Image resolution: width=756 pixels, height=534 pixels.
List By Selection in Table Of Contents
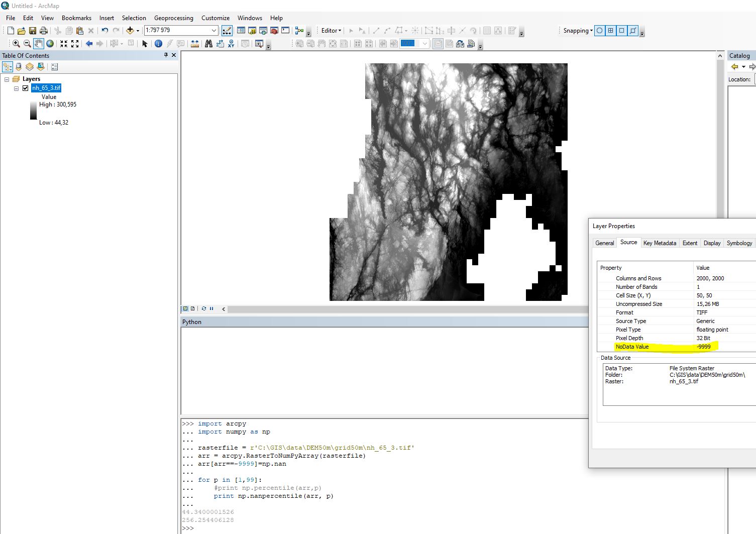[41, 67]
